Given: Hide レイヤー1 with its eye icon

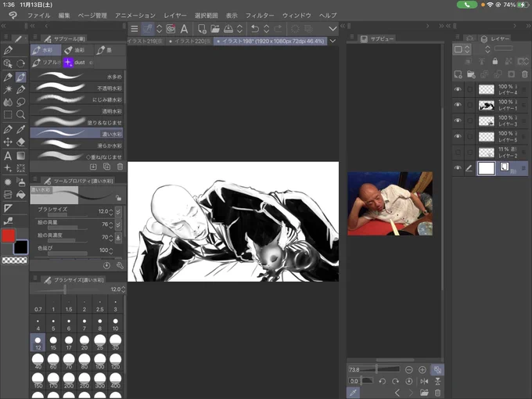Looking at the screenshot, I should [x=458, y=105].
